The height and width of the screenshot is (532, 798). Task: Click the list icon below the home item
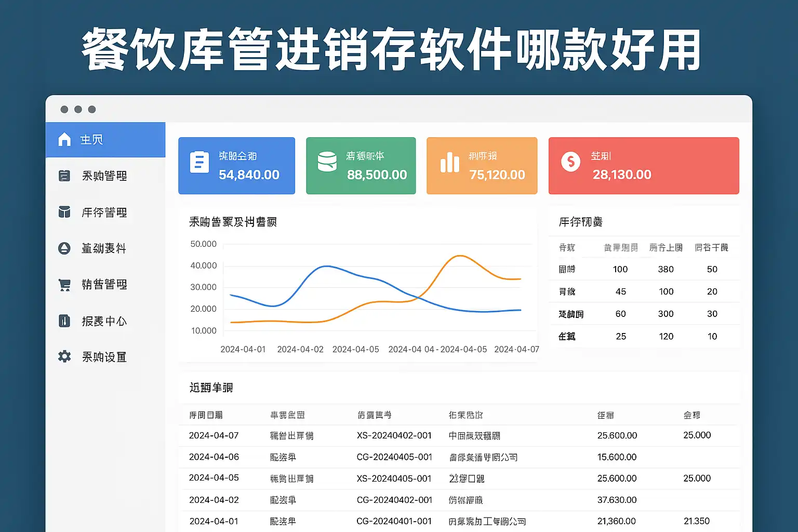click(x=64, y=176)
